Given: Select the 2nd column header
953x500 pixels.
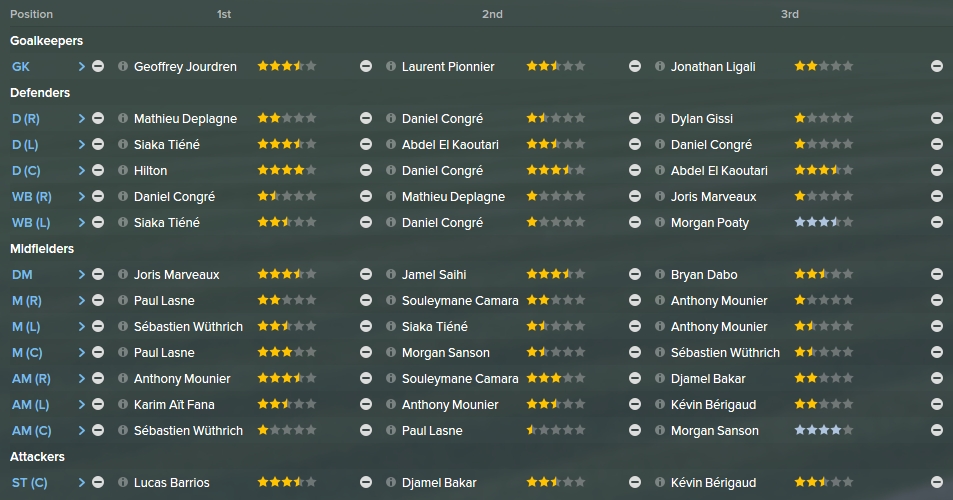Looking at the screenshot, I should (492, 14).
